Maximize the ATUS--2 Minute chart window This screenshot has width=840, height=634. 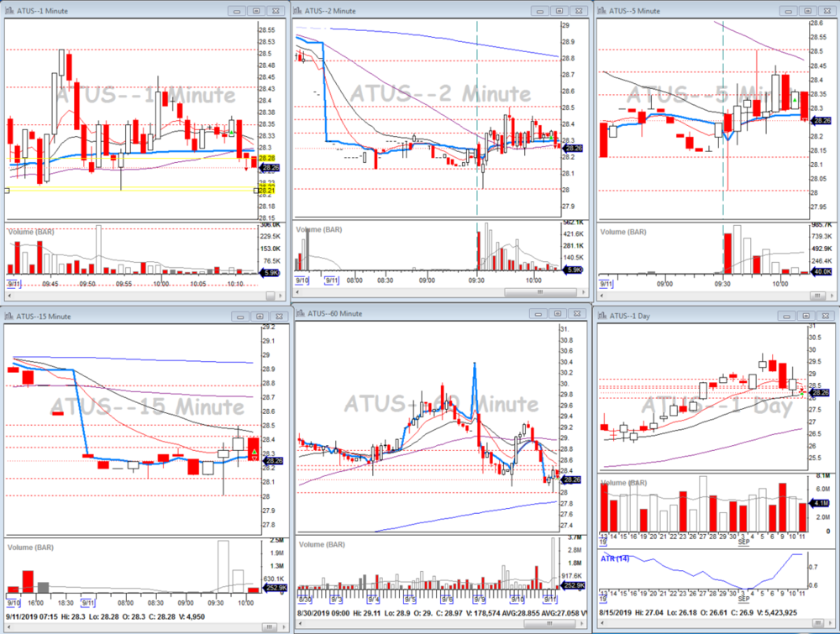coord(559,10)
